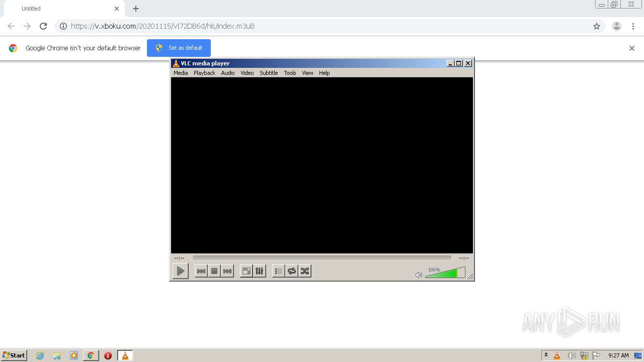Adjust the VLC volume slider

click(445, 273)
